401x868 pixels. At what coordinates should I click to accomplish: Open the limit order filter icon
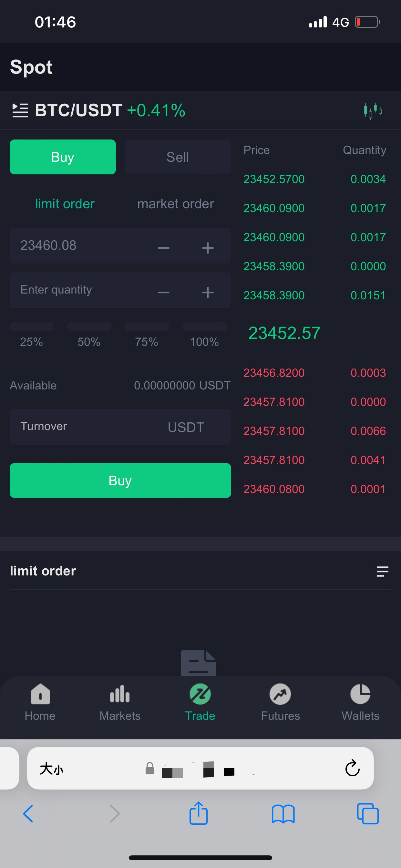pyautogui.click(x=382, y=571)
